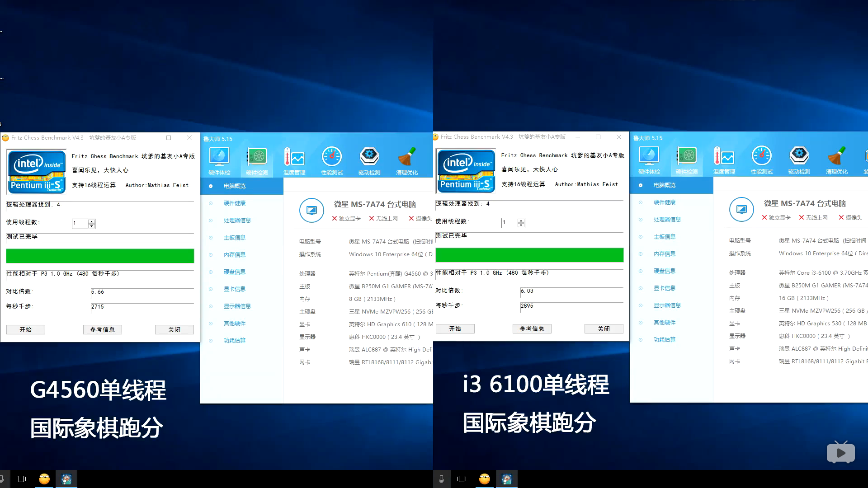Open 清理优化 icon in left 鲁大师 window

(x=407, y=161)
